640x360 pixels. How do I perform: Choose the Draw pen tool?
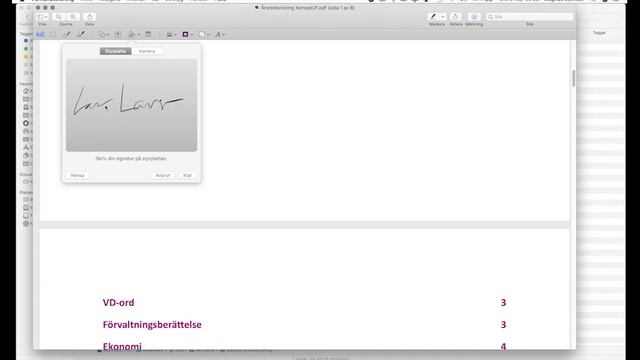click(81, 35)
